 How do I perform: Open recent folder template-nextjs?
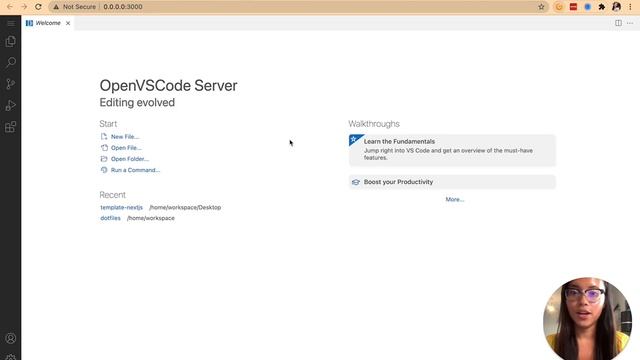tap(122, 207)
